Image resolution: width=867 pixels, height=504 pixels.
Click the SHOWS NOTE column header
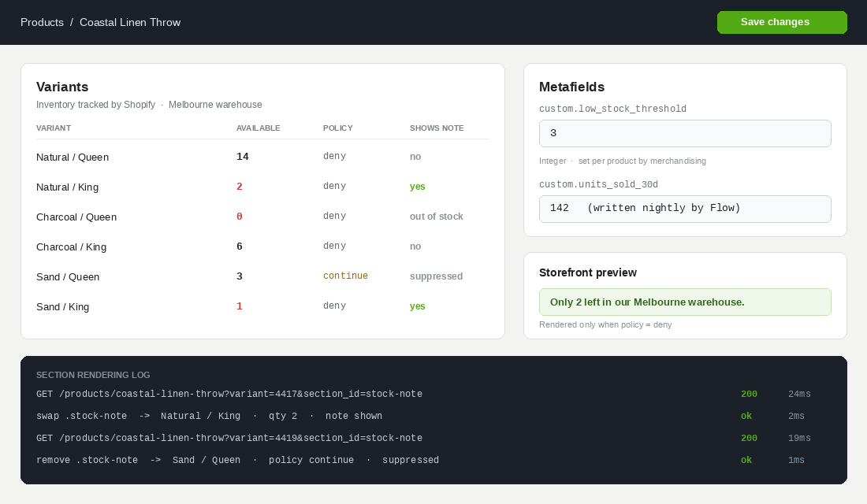437,128
